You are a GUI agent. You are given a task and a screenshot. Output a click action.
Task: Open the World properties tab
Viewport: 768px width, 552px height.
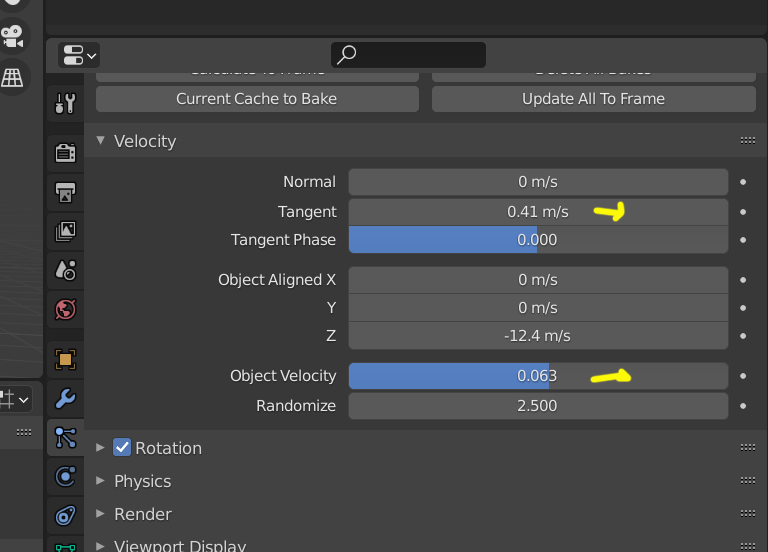click(x=65, y=309)
